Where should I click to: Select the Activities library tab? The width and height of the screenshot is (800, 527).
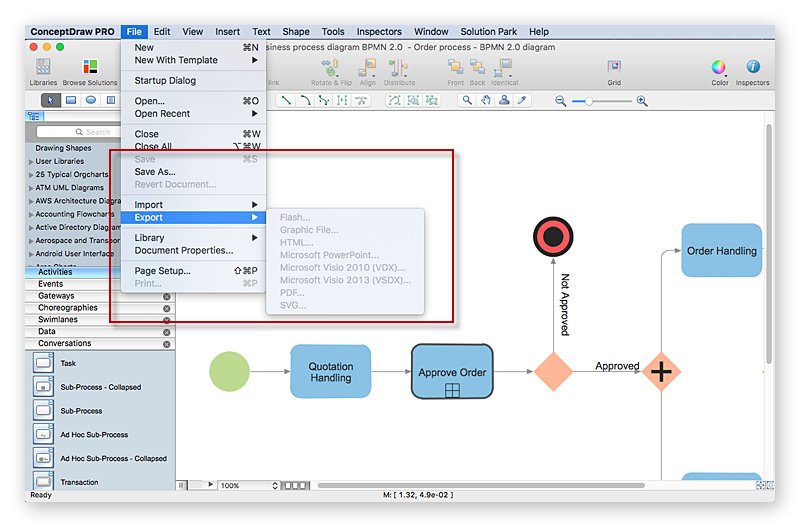pos(73,272)
